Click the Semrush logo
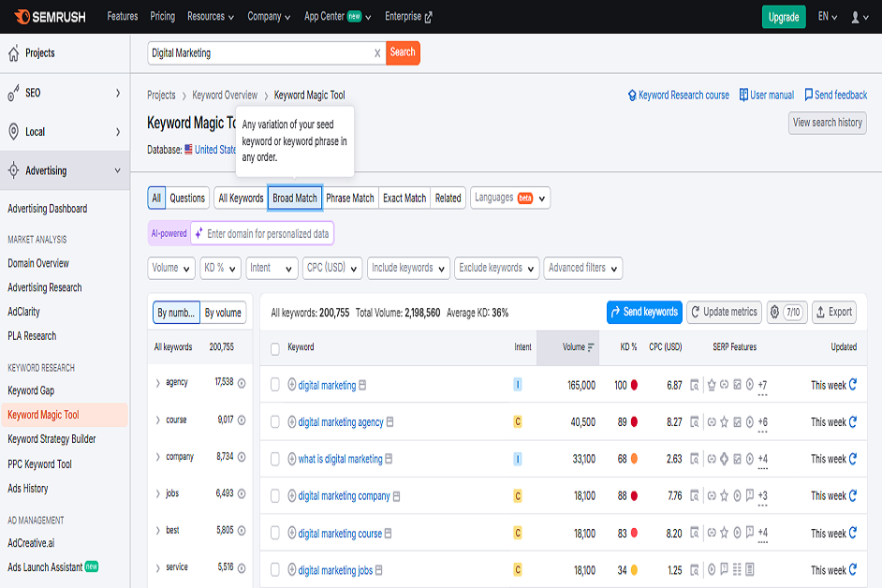The width and height of the screenshot is (882, 588). click(50, 17)
